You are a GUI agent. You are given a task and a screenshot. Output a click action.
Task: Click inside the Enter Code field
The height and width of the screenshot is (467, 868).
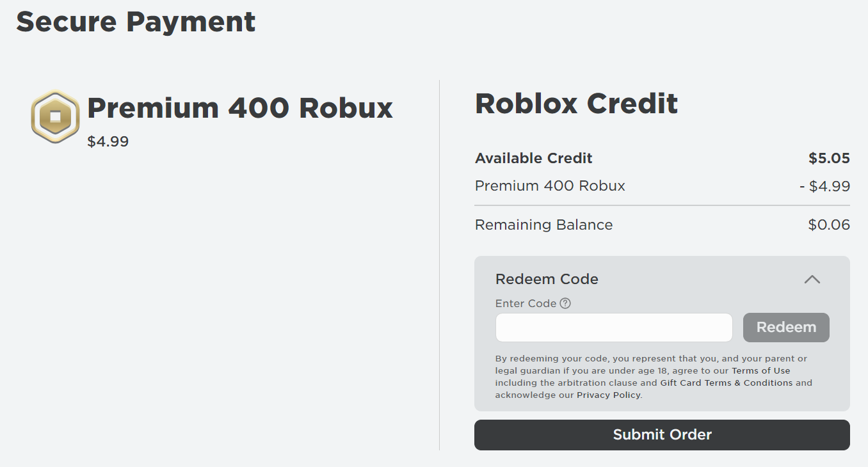pyautogui.click(x=613, y=327)
